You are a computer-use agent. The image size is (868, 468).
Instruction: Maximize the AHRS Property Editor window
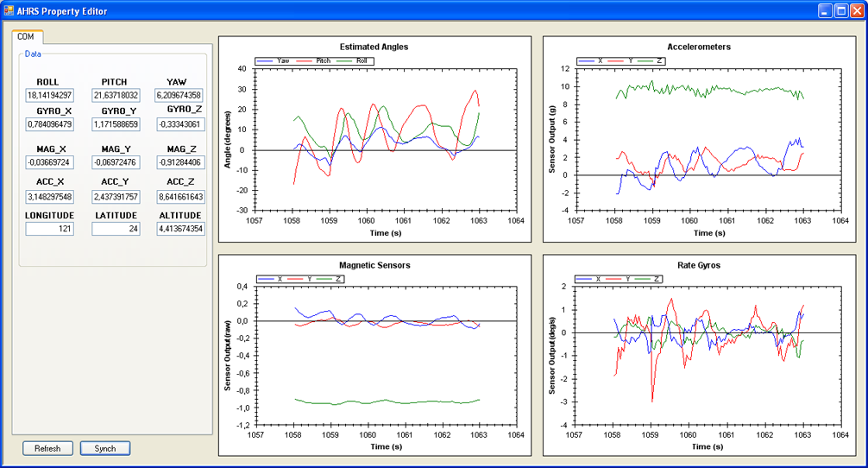coord(841,10)
